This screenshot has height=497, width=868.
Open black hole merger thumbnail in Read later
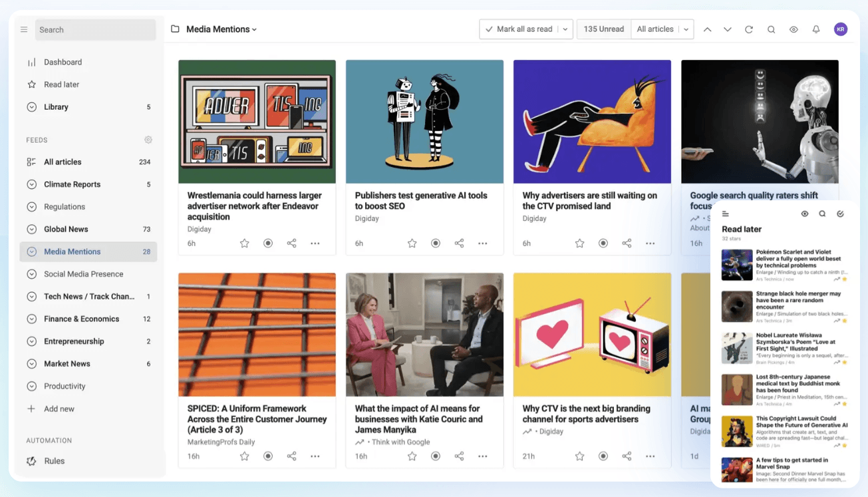pos(737,307)
